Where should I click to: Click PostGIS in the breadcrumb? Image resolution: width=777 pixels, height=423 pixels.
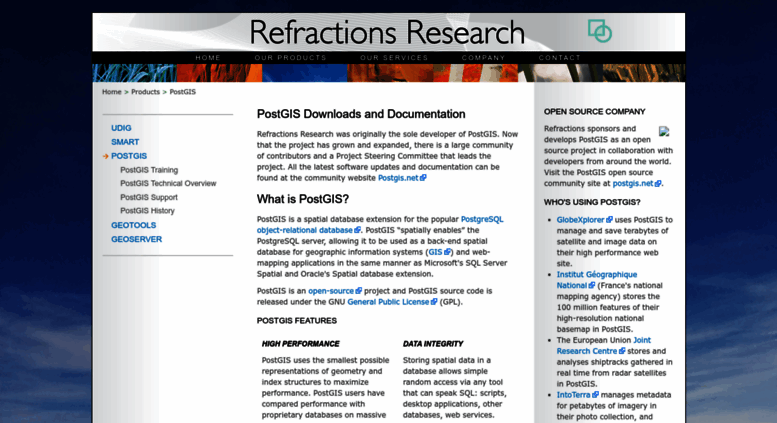pyautogui.click(x=182, y=92)
